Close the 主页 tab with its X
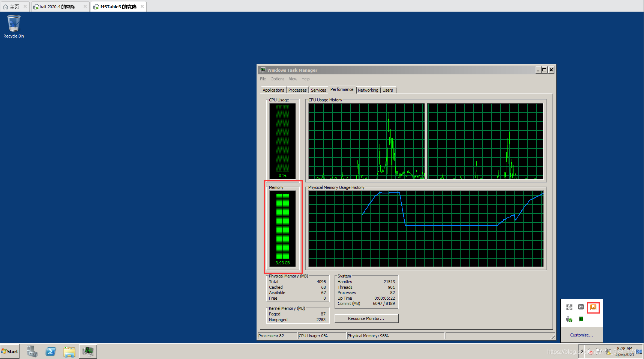The height and width of the screenshot is (359, 644). (25, 6)
